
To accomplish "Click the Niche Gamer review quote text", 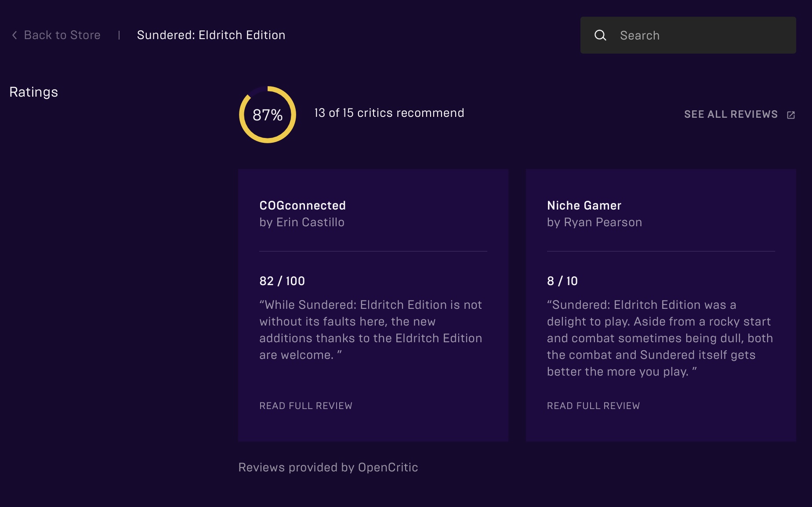I will pos(660,338).
